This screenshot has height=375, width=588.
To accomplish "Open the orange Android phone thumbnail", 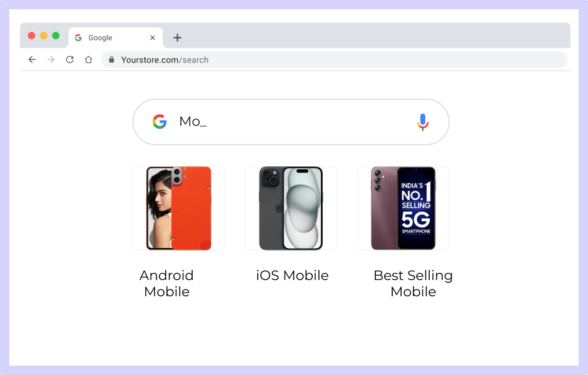I will [179, 208].
